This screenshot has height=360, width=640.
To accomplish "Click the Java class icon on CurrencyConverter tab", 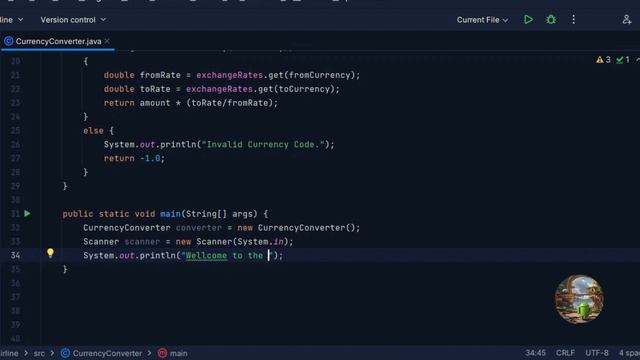I will click(9, 41).
